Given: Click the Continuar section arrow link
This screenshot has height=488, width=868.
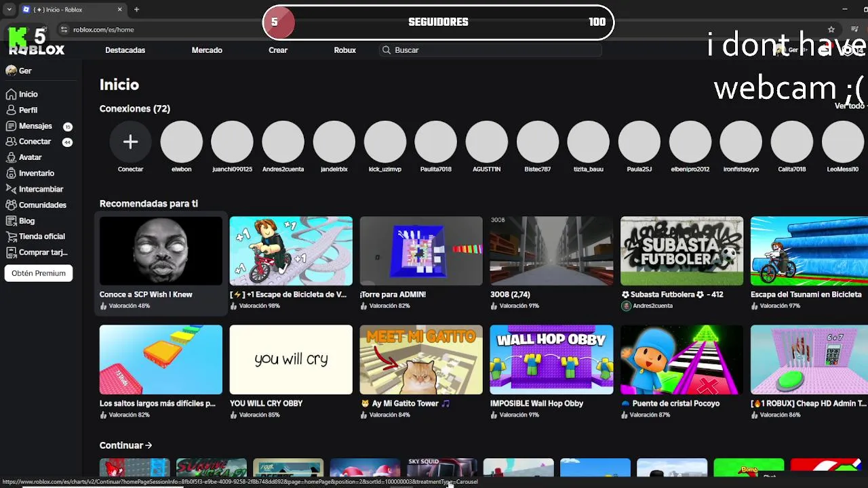Looking at the screenshot, I should [x=125, y=445].
